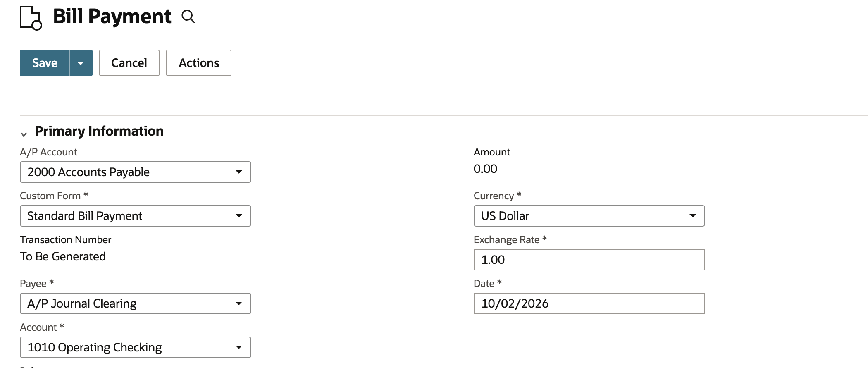Viewport: 868px width, 368px height.
Task: Click the Bill Payment page title
Action: click(112, 17)
